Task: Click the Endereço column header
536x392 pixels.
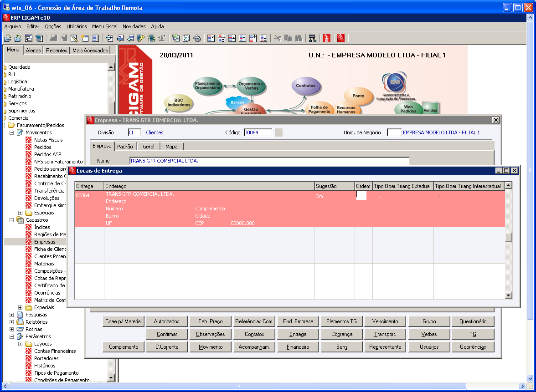Action: pos(209,186)
